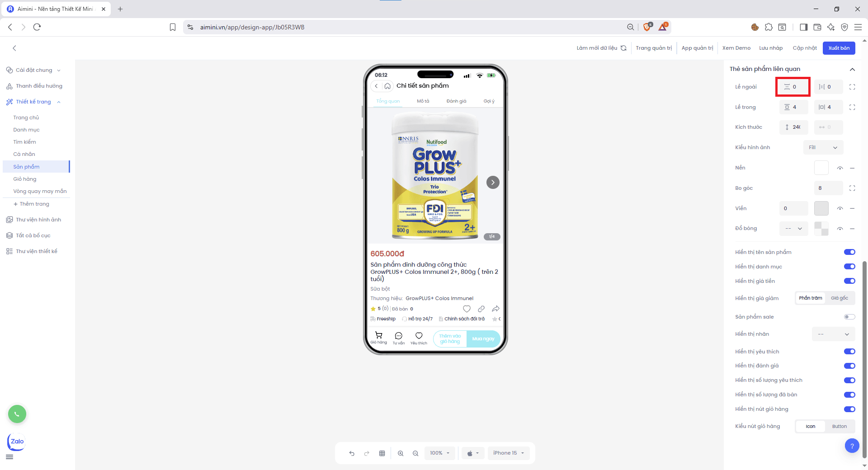Click the blue help question mark icon
This screenshot has width=868, height=470.
click(852, 446)
